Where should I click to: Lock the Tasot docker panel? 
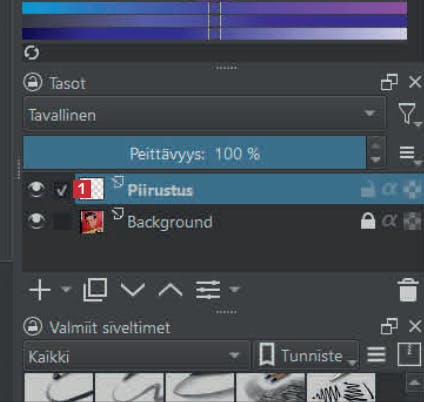point(33,82)
